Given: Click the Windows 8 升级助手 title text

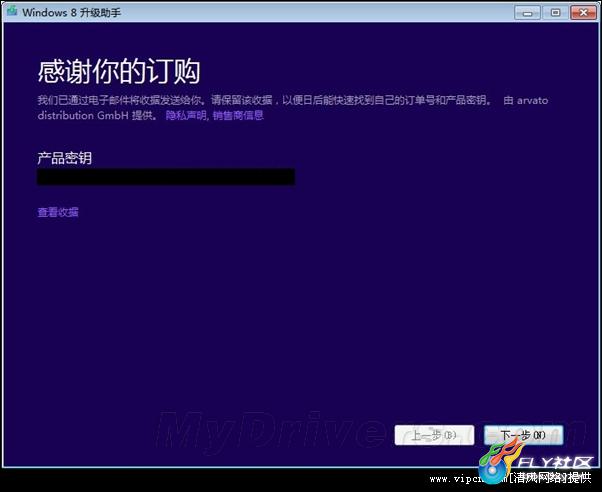Looking at the screenshot, I should point(71,13).
